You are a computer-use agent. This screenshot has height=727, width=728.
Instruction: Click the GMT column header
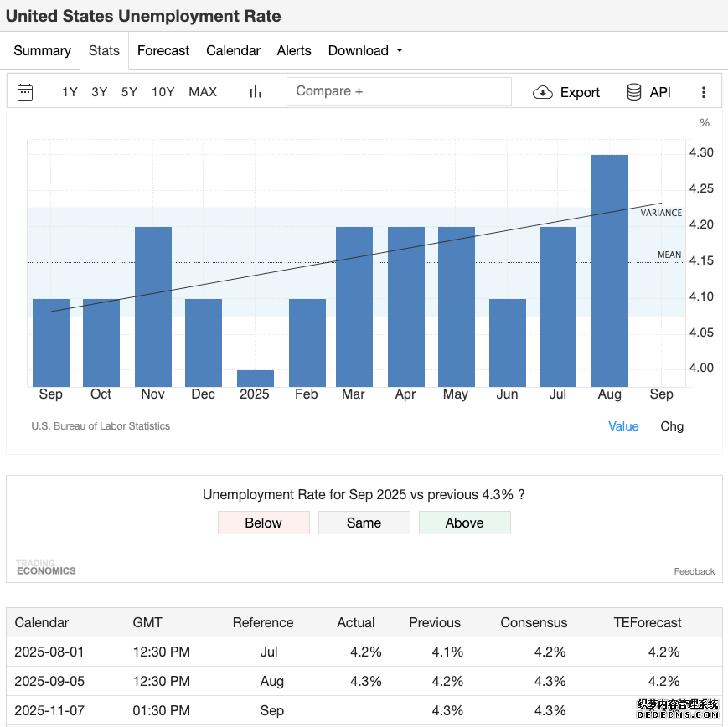(147, 622)
